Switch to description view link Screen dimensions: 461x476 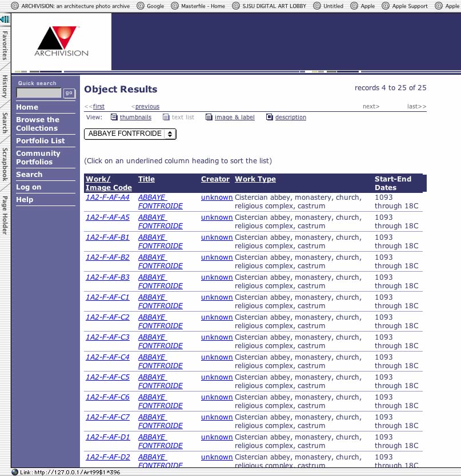coord(291,117)
